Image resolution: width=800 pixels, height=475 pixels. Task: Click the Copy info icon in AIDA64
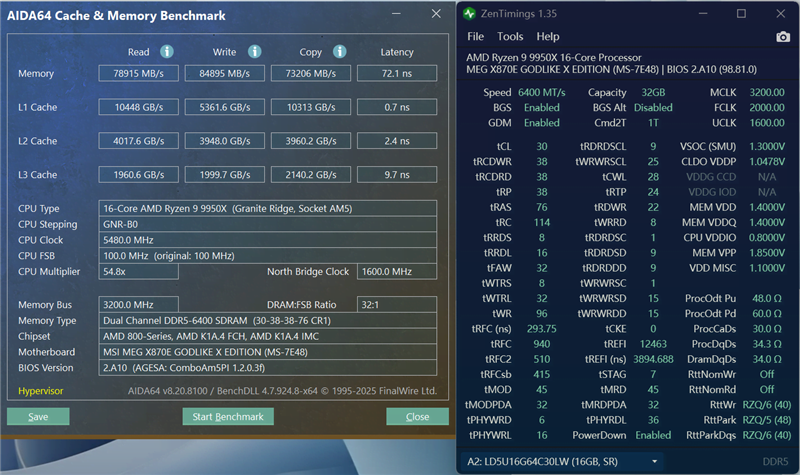pyautogui.click(x=340, y=52)
